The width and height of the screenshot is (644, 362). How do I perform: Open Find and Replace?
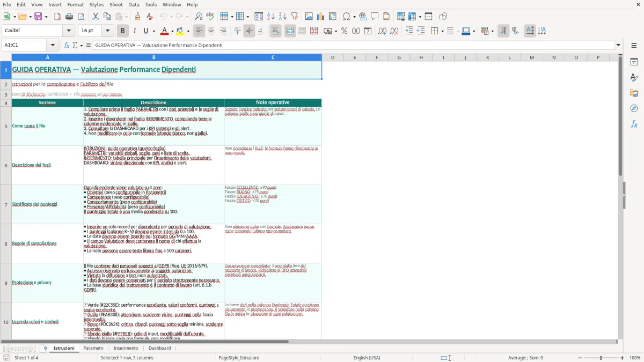coord(198,17)
